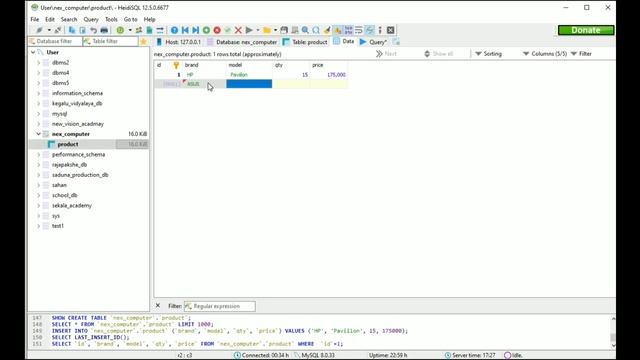Click the green refresh icon

point(120,30)
